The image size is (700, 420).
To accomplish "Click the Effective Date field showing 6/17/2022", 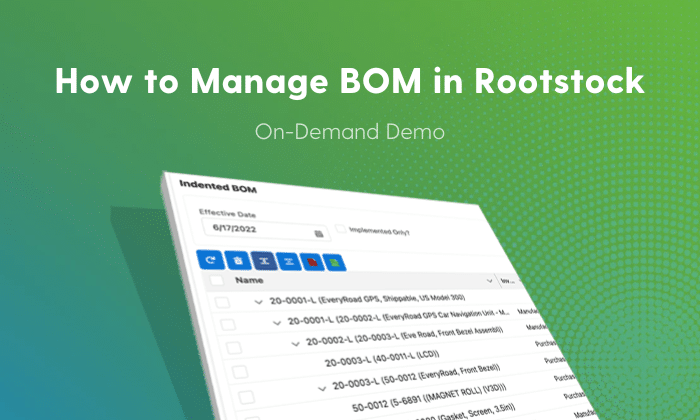I will pos(266,230).
